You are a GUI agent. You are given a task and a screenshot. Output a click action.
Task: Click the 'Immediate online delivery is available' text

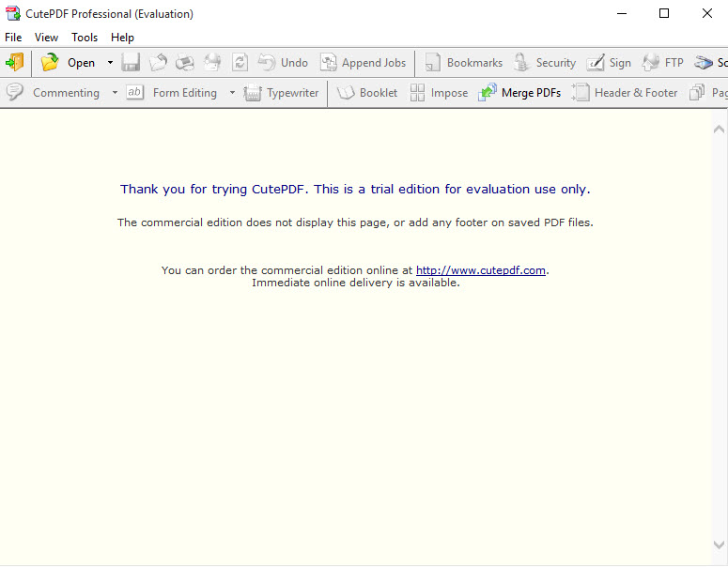click(x=355, y=283)
